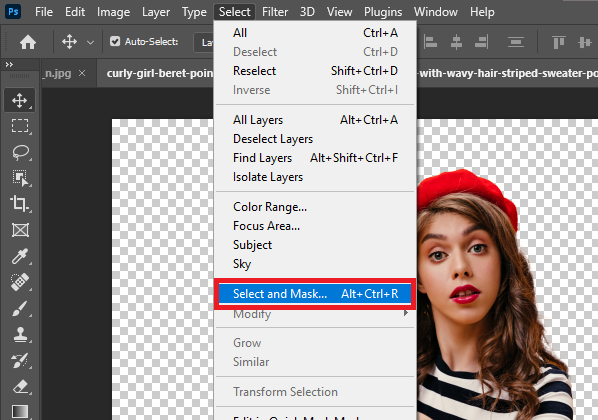Screen dimensions: 598x420
Task: Switch to wavy-hair-striped-sweater document tab
Action: [508, 73]
